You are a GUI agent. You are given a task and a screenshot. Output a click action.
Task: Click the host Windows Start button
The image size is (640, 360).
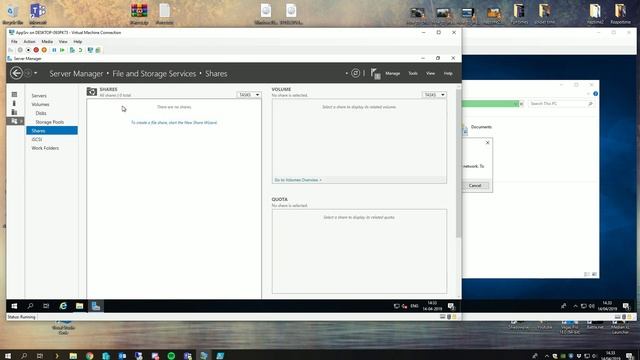click(x=8, y=356)
